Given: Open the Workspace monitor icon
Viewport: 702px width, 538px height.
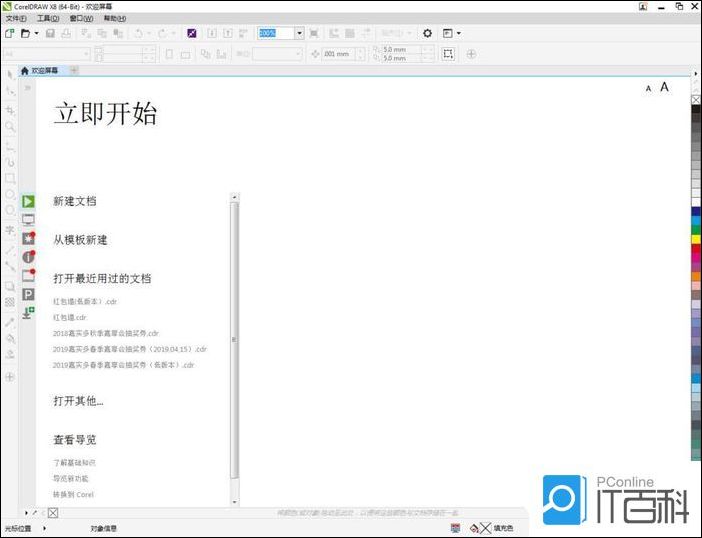Looking at the screenshot, I should 28,220.
